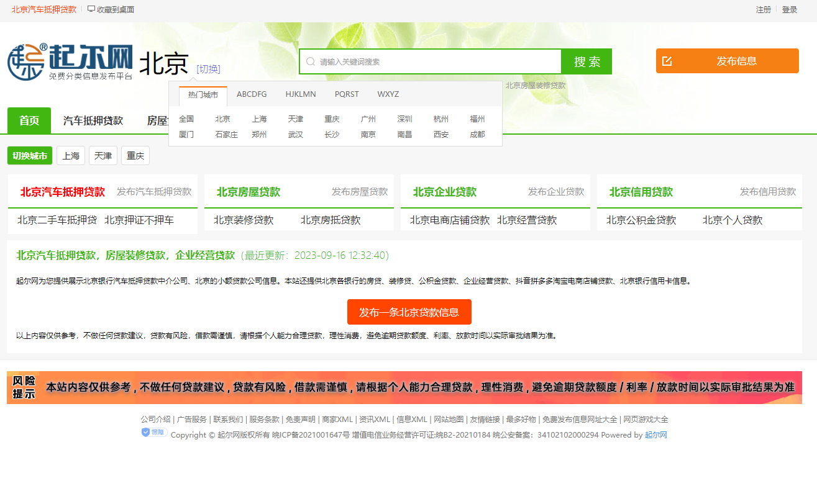Click the green 切换城市 button
This screenshot has width=817, height=504.
[x=30, y=156]
